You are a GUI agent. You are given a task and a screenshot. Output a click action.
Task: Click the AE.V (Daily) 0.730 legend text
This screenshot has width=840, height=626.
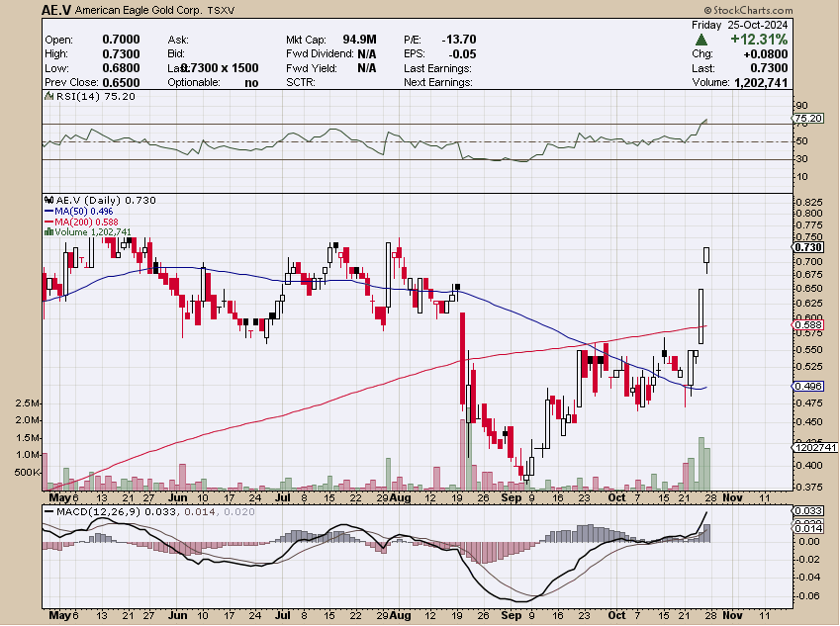(106, 201)
